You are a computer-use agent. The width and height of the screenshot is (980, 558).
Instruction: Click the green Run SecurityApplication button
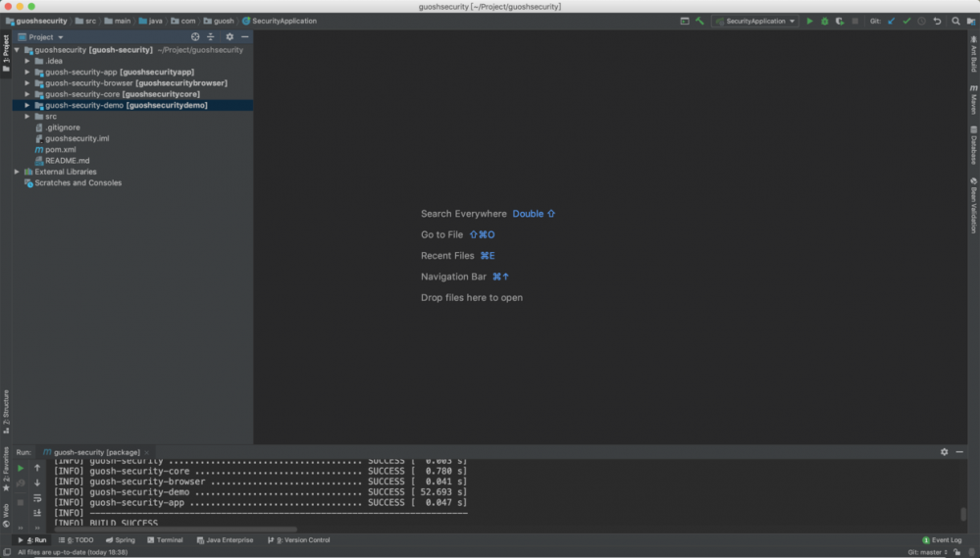[x=809, y=21]
